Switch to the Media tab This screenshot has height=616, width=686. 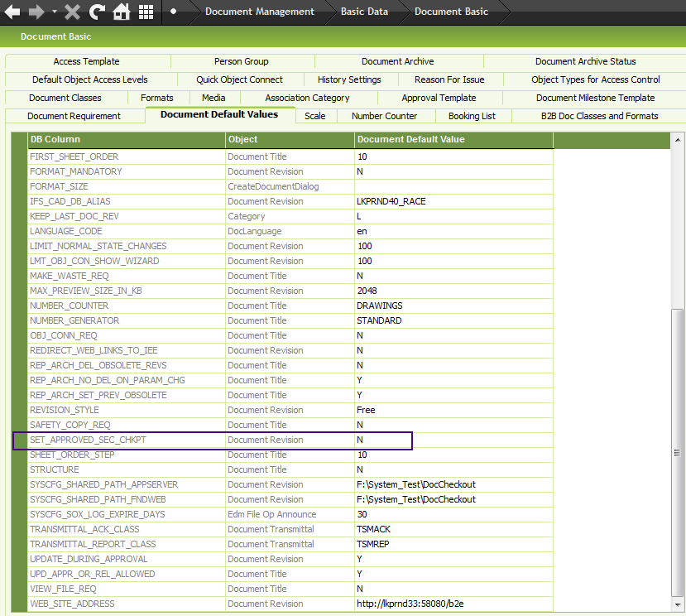pos(214,98)
